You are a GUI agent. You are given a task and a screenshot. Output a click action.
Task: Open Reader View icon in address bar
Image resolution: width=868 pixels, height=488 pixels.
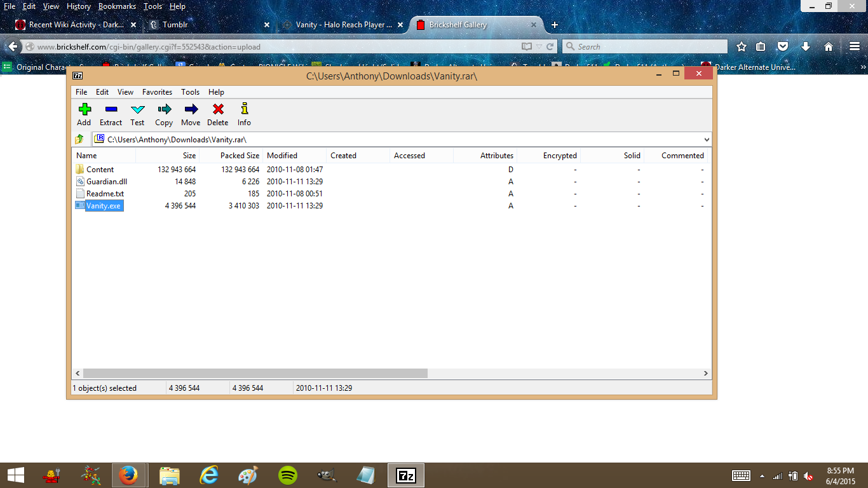pyautogui.click(x=526, y=46)
